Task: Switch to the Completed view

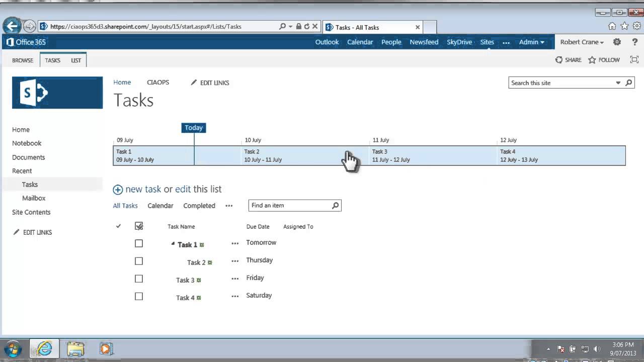Action: 199,206
